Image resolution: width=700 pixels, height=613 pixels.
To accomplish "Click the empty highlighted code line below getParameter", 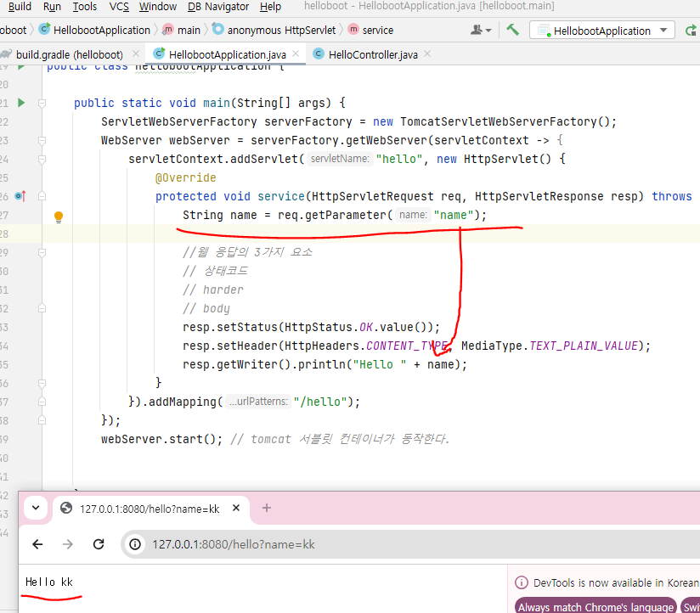I will coord(371,233).
